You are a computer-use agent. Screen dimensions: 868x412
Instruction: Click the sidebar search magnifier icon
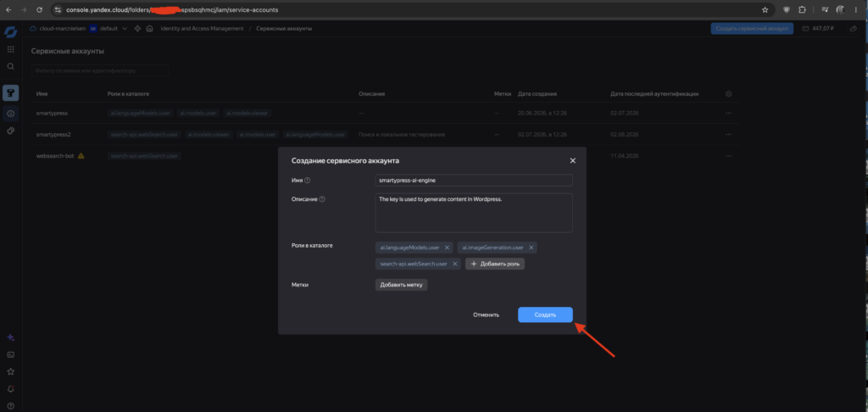pos(10,66)
